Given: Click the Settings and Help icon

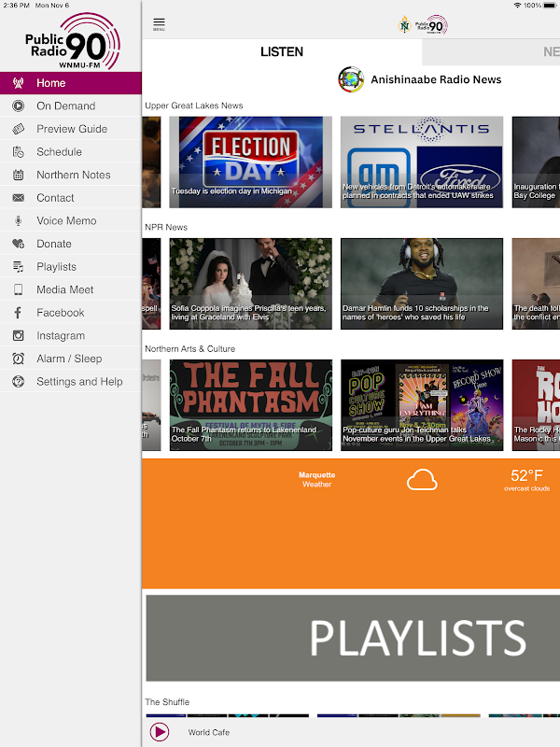Looking at the screenshot, I should [x=18, y=382].
